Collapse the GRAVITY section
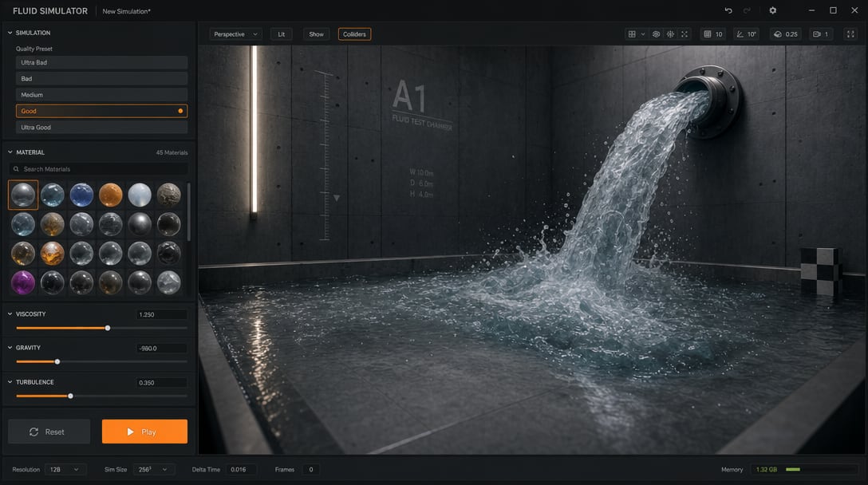Screen dimensions: 868x485 [x=10, y=348]
